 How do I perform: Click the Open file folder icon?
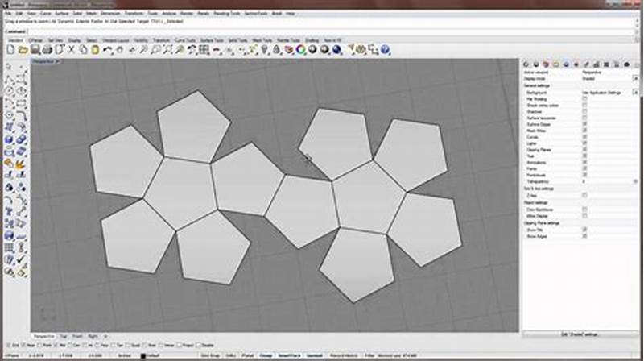click(x=23, y=50)
